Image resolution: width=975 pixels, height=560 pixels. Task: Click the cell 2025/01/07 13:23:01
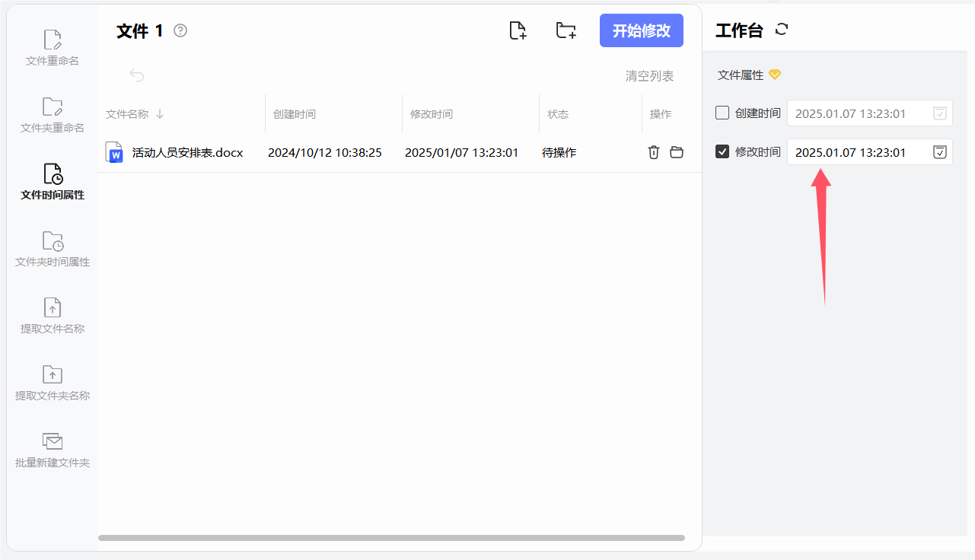coord(462,152)
